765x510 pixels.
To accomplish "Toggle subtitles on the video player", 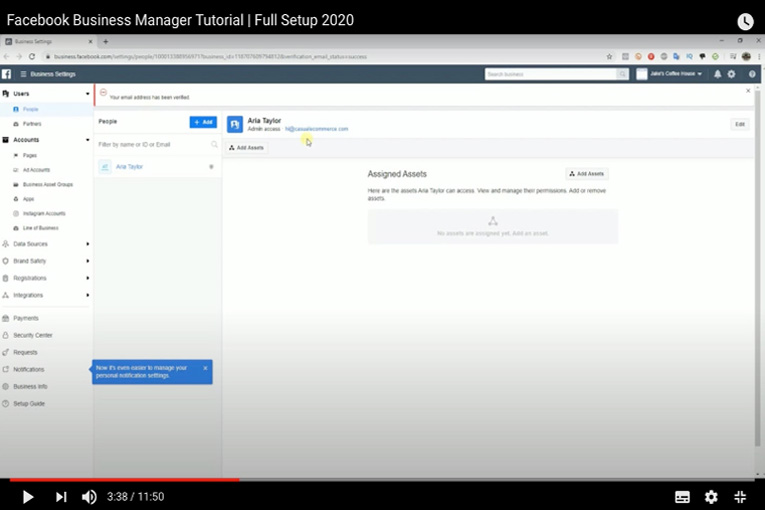I will tap(682, 497).
